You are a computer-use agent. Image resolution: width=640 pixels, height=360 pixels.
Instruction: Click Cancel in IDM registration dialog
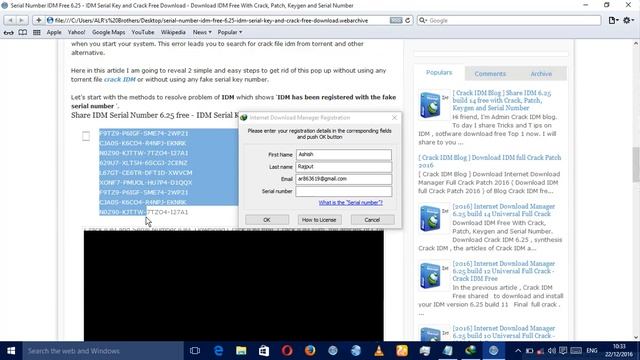372,220
